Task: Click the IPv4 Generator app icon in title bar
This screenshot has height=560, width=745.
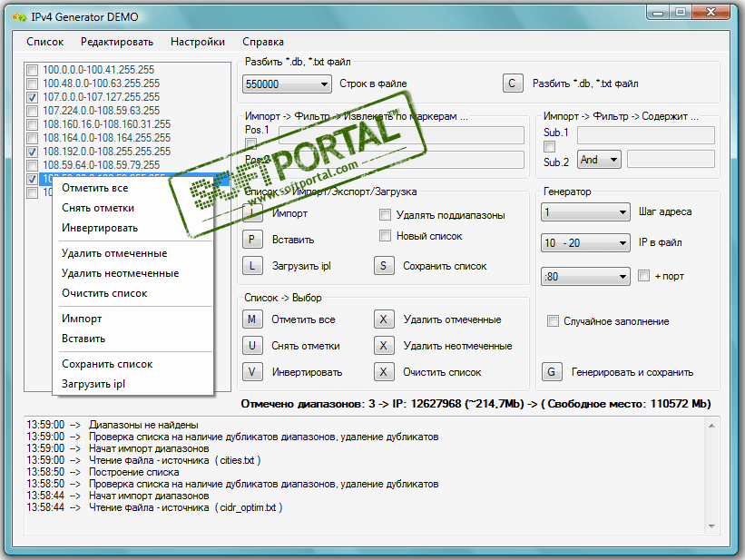Action: pyautogui.click(x=19, y=17)
